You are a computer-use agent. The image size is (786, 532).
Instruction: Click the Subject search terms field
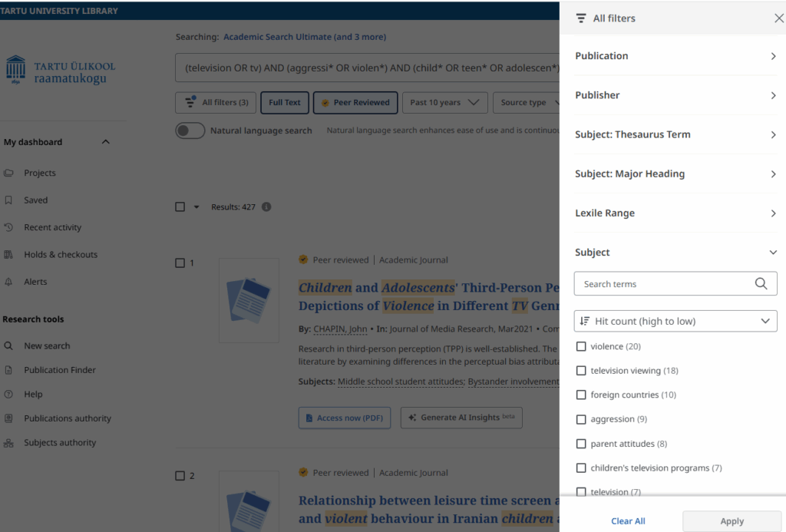point(664,284)
